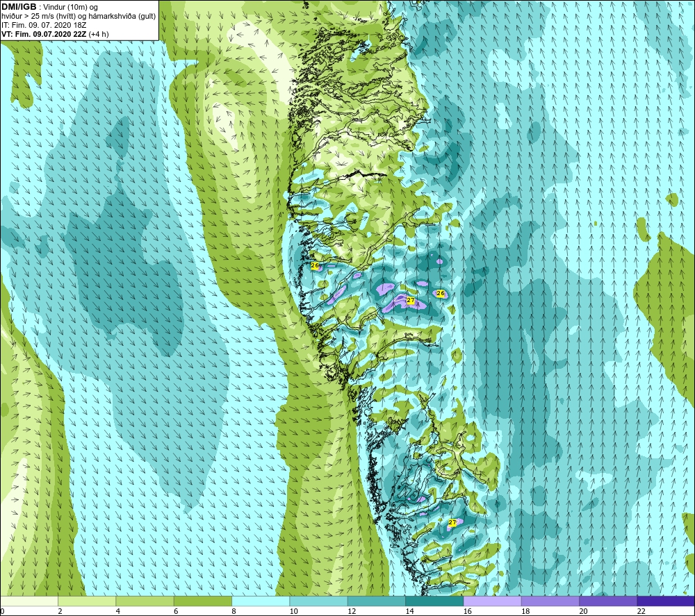Click the "VT: Fim. 09.07.2020 22Z" valid time

click(44, 34)
